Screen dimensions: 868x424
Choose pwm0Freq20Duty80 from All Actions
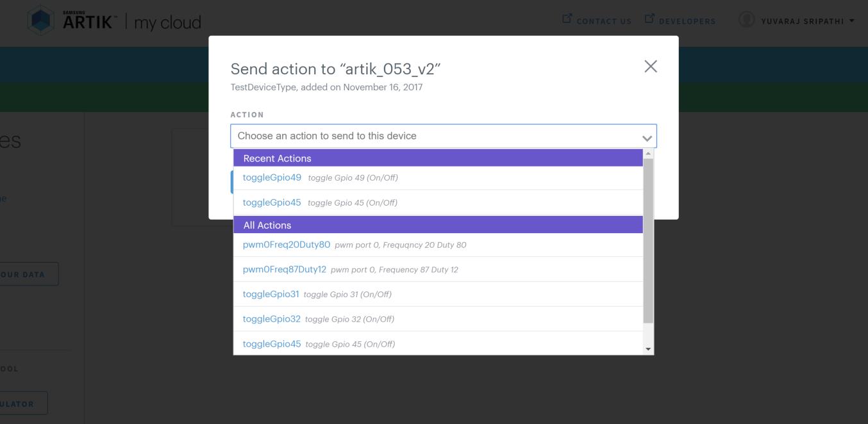click(x=438, y=245)
